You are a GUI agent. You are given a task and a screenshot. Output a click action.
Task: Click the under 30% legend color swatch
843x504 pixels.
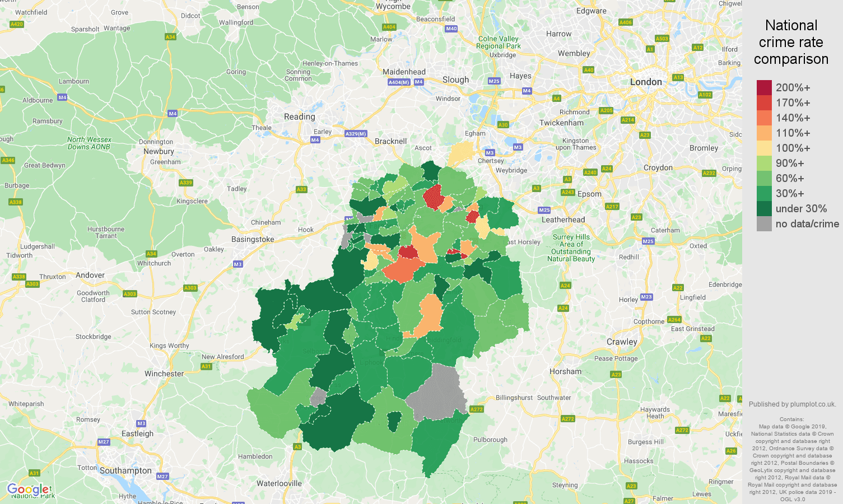(764, 209)
